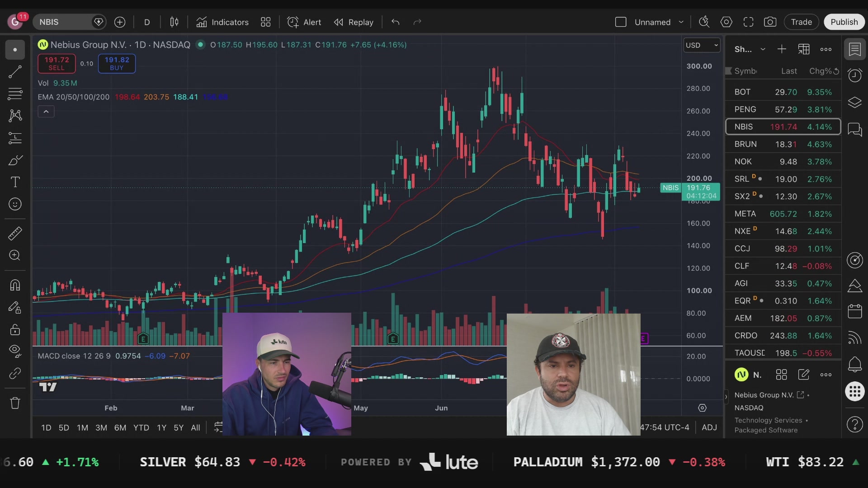Activate the zoom in tool
The height and width of the screenshot is (488, 868).
pyautogui.click(x=15, y=255)
